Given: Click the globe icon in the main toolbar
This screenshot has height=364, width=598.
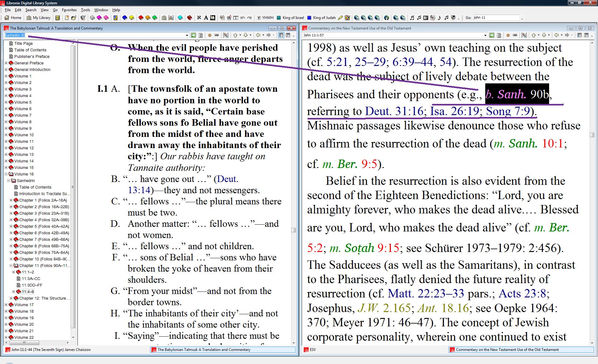Looking at the screenshot, I should point(387,18).
